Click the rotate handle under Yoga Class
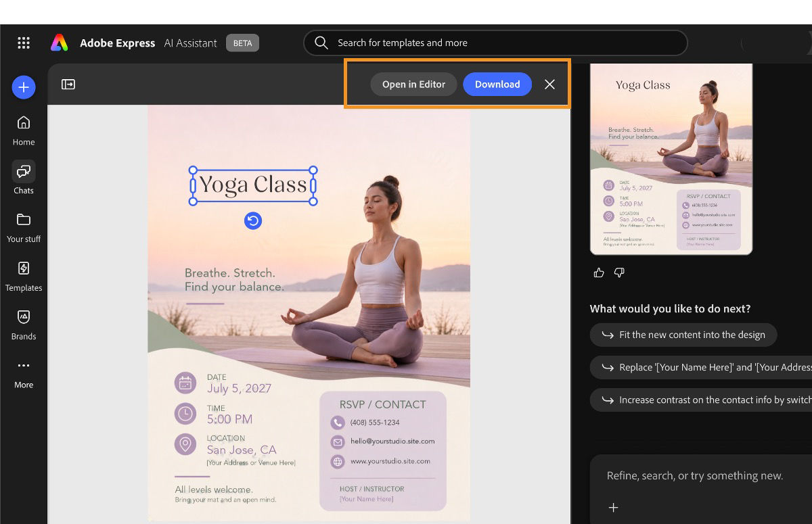The image size is (812, 524). (x=253, y=221)
